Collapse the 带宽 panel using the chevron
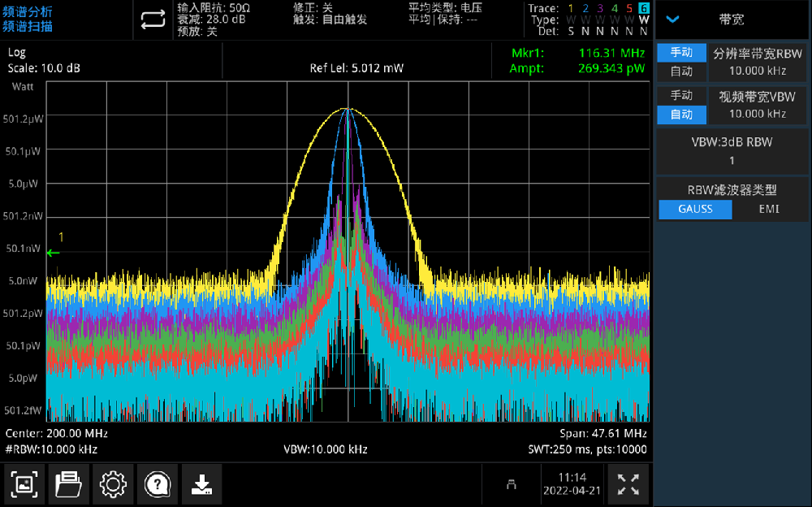812x507 pixels. pos(672,19)
